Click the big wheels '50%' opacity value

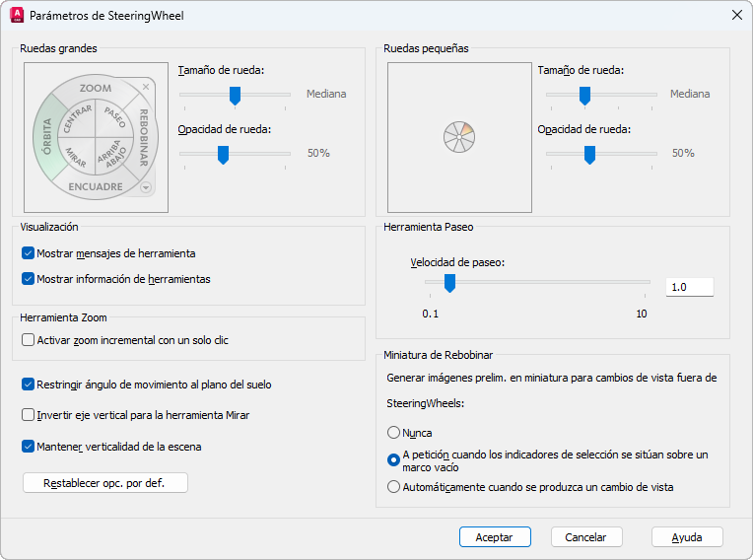tap(319, 153)
